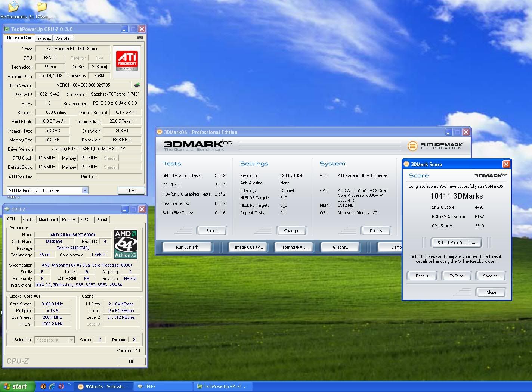Open the Windows Start menu
The image size is (532, 392).
pyautogui.click(x=18, y=386)
